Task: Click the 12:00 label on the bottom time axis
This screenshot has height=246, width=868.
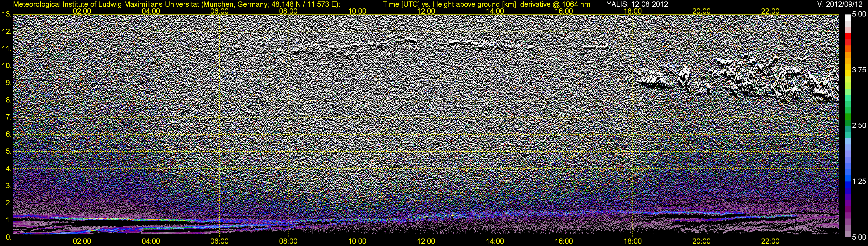Action: 426,241
